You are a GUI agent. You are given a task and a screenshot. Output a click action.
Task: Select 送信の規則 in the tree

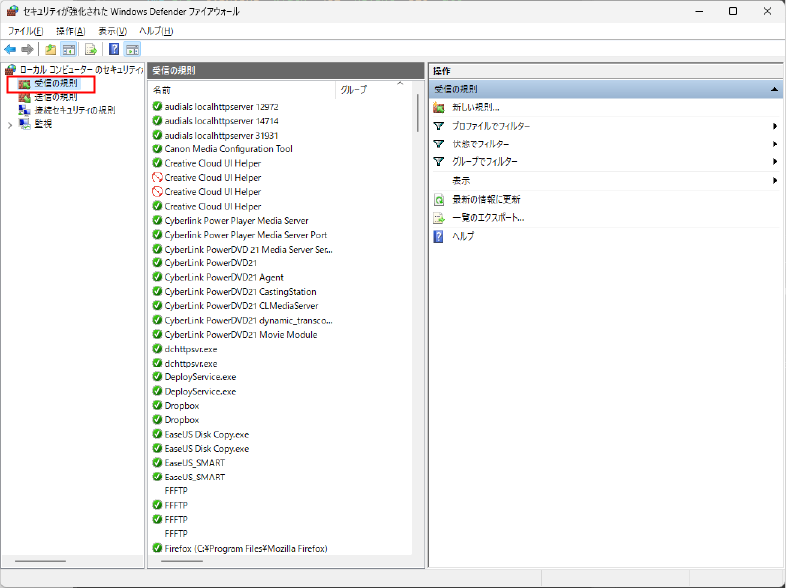55,98
